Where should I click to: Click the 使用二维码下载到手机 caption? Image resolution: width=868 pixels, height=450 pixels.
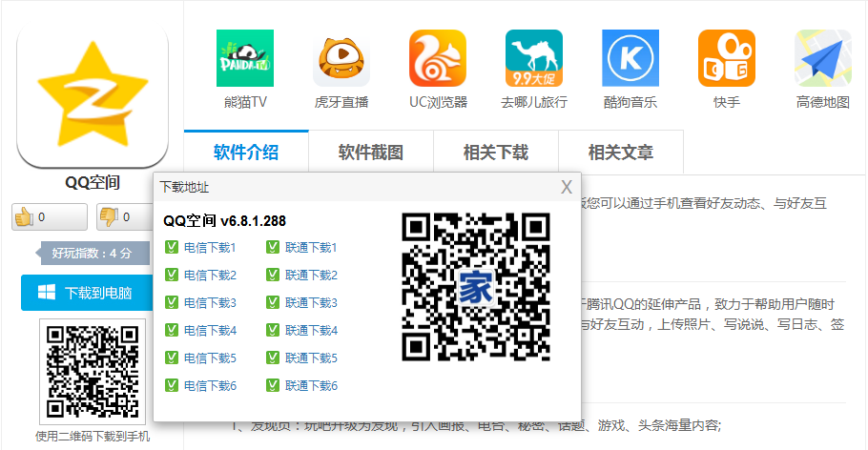93,437
